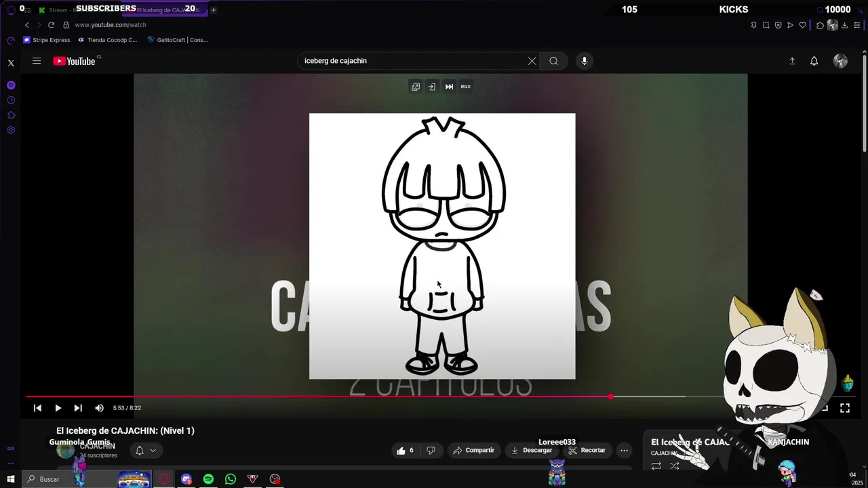View site info via the lock icon
The height and width of the screenshot is (488, 868).
point(66,25)
